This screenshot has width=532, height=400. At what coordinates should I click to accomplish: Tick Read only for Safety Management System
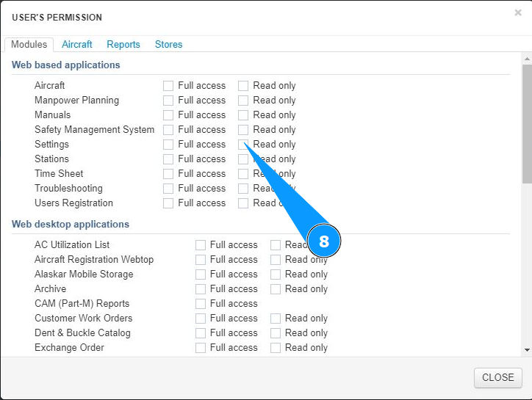(x=243, y=130)
